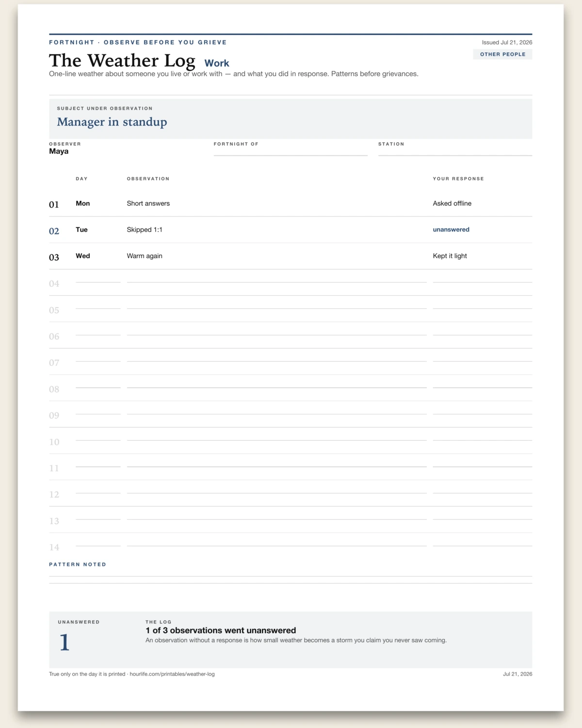Viewport: 582px width, 728px height.
Task: Open the hourlife.com/printables/weather-log footer link
Action: point(172,674)
